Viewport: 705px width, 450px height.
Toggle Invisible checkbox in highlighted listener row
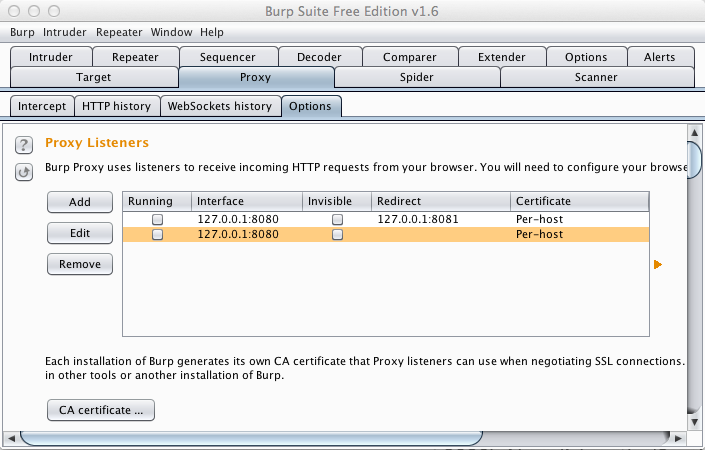pos(337,235)
